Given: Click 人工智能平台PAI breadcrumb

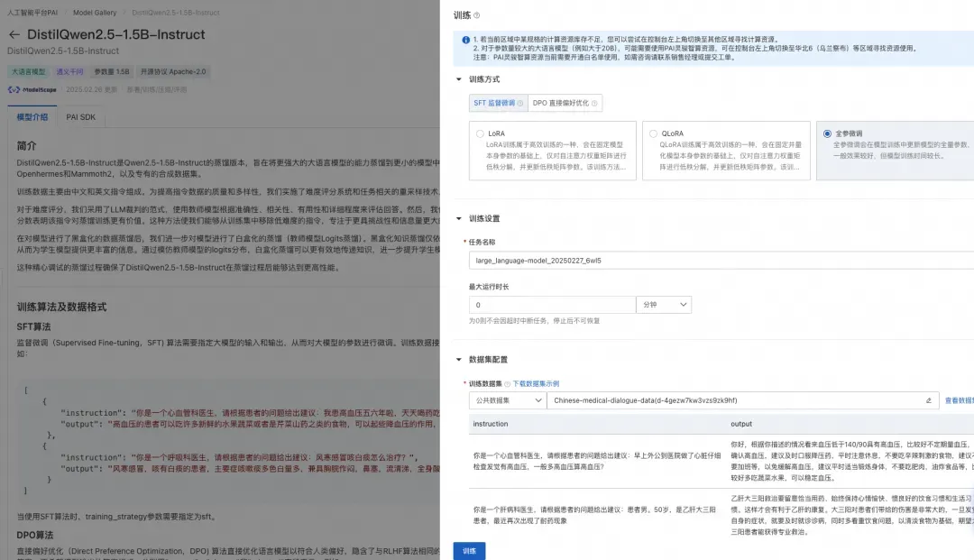Looking at the screenshot, I should (x=32, y=13).
